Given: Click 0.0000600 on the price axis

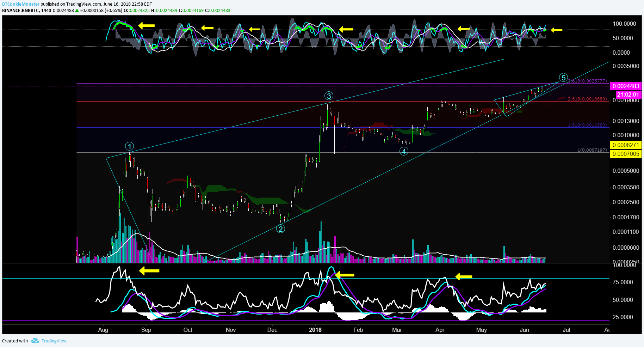Looking at the screenshot, I should (626, 248).
